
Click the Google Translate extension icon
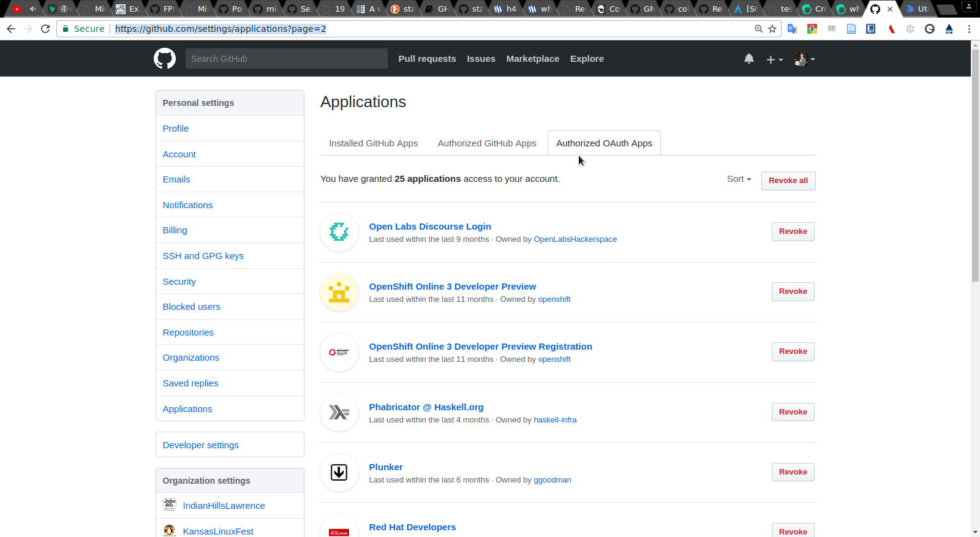(x=792, y=29)
